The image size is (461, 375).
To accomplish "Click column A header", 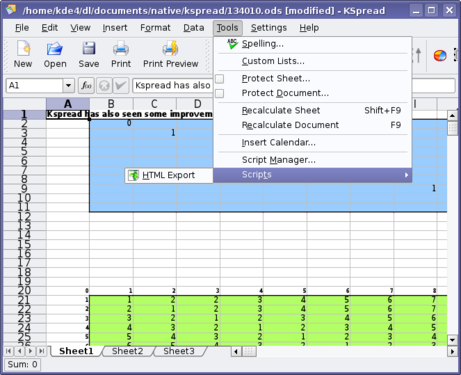I will pos(68,104).
